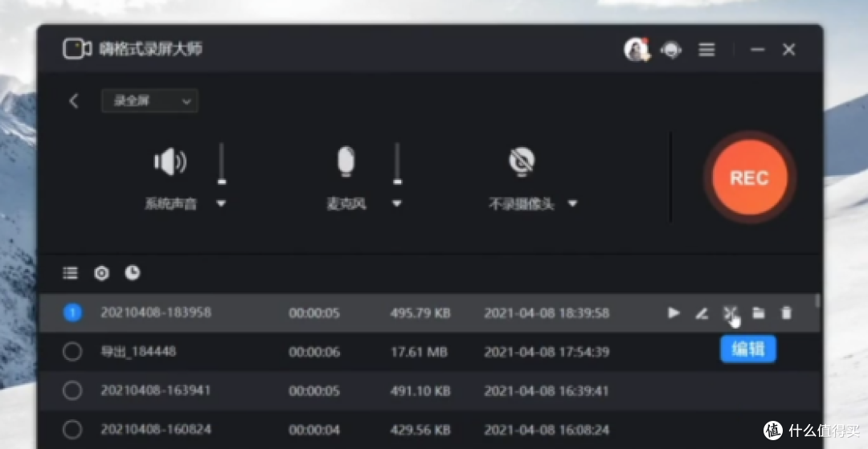Click the 嗨格式录屏大师 app logo

click(77, 49)
